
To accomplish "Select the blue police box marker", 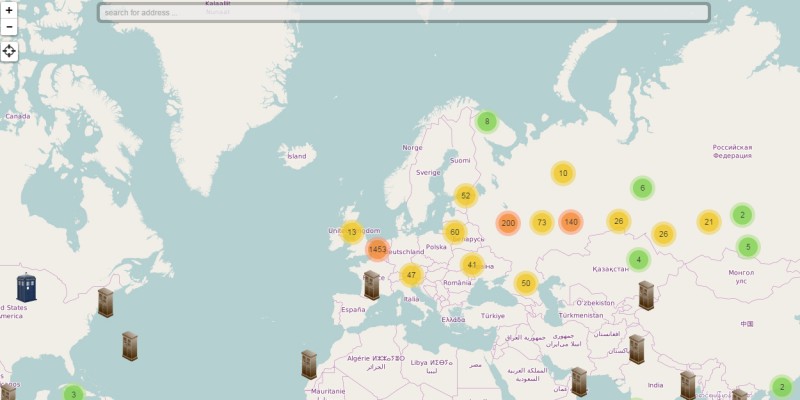I will point(27,287).
